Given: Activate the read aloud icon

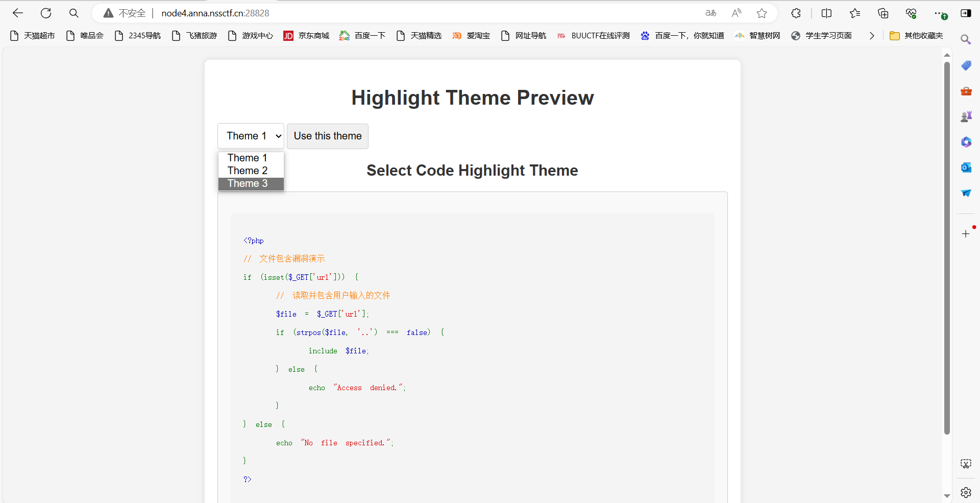Looking at the screenshot, I should [x=736, y=13].
